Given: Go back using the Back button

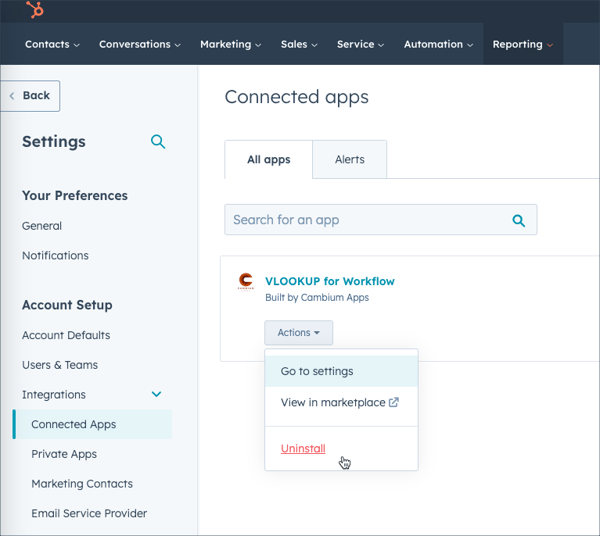Looking at the screenshot, I should click(x=30, y=96).
